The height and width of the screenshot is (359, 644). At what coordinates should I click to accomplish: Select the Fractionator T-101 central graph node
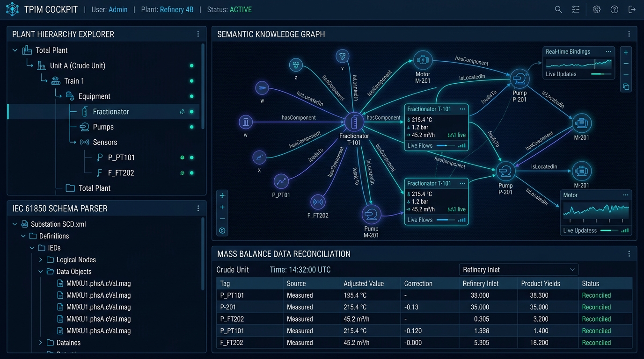(354, 122)
